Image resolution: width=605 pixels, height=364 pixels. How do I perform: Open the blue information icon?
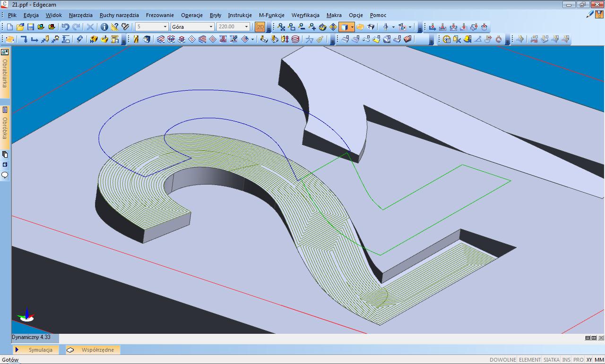tap(104, 27)
